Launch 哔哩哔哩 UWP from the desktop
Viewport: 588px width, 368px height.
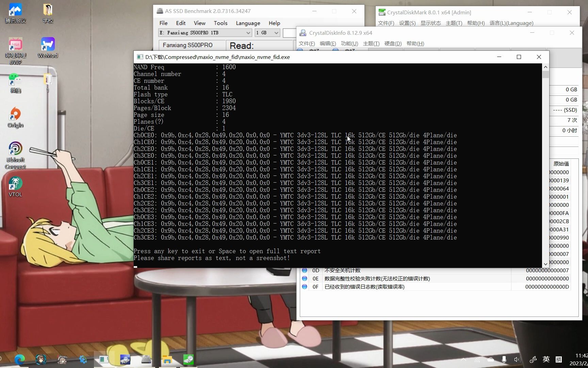coord(15,51)
